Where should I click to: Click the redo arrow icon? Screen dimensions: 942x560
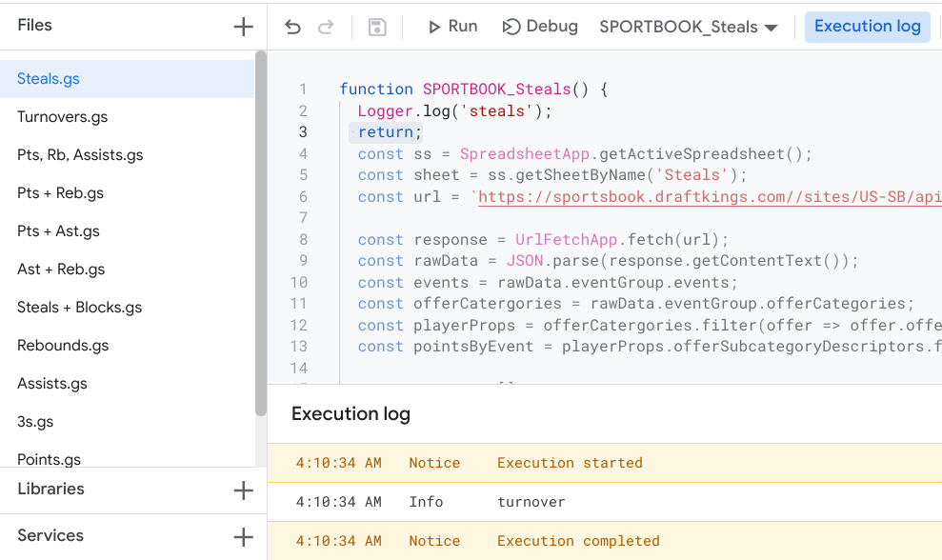pos(326,27)
